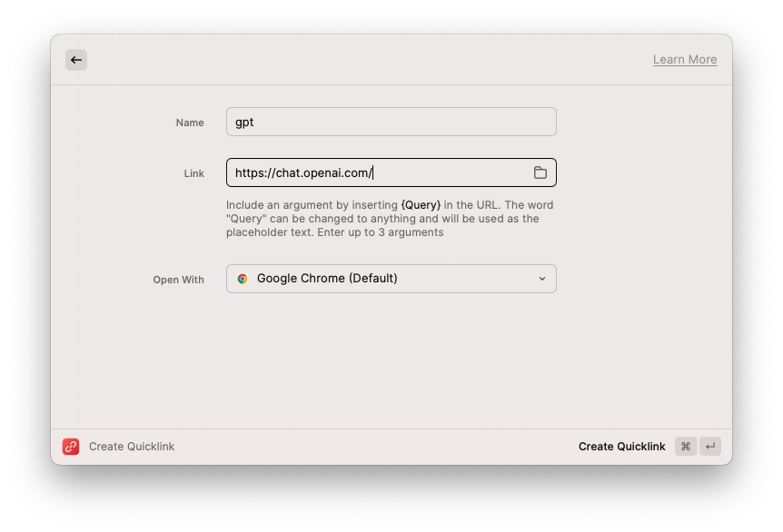The image size is (783, 532).
Task: Click Create Quicklink action button
Action: [621, 446]
